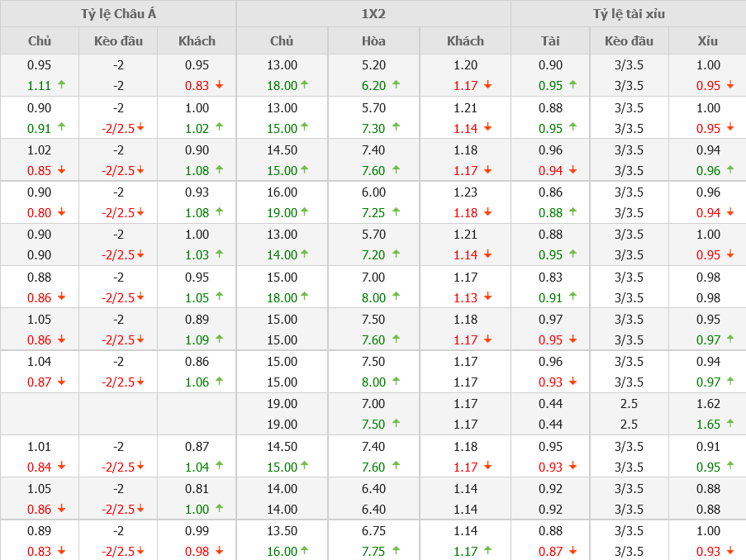Select the red down arrow beside 0.80

click(62, 212)
